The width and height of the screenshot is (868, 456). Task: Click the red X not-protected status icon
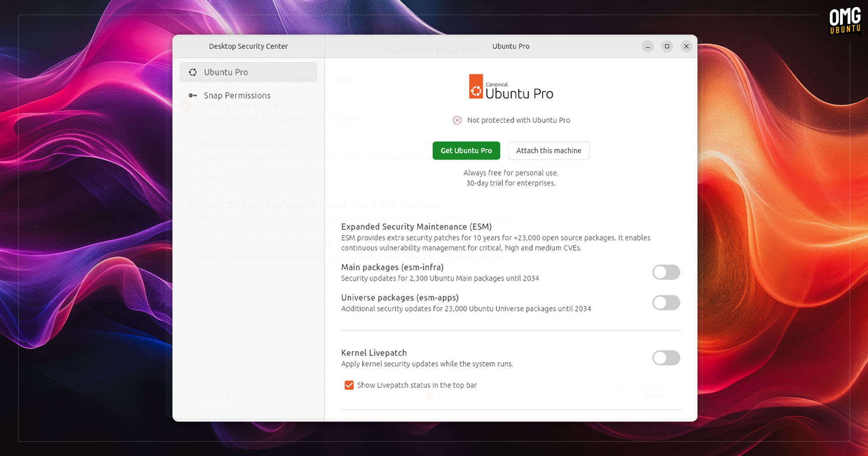[457, 120]
